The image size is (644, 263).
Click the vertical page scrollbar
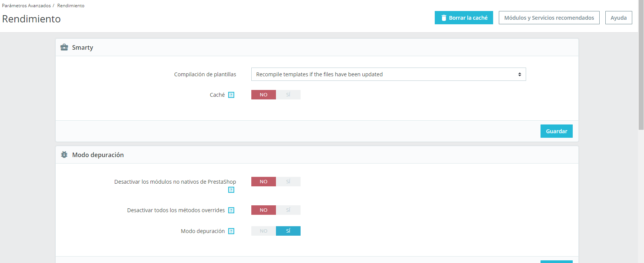click(641, 65)
